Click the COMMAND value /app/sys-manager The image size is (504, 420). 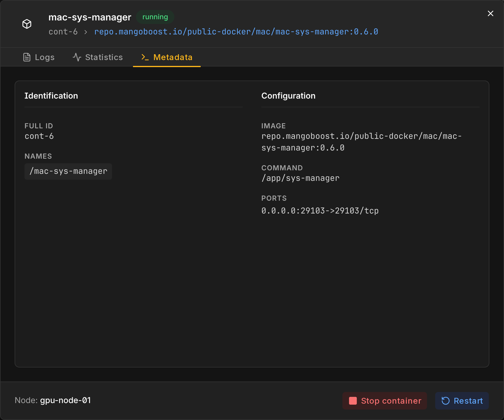tap(300, 178)
